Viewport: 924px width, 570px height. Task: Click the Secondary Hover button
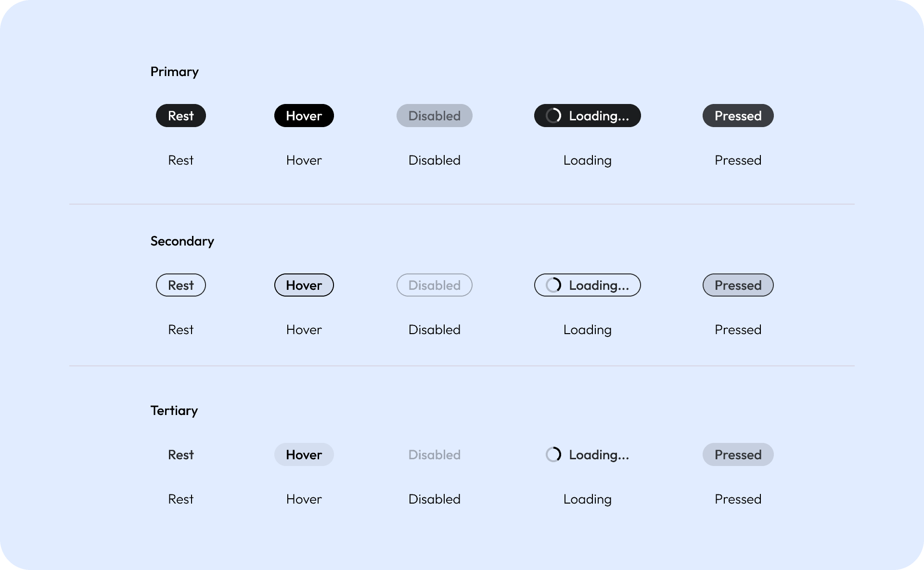coord(304,285)
